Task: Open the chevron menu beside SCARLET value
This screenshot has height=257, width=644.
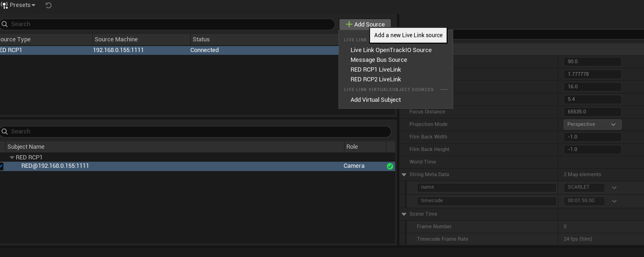Action: [614, 187]
